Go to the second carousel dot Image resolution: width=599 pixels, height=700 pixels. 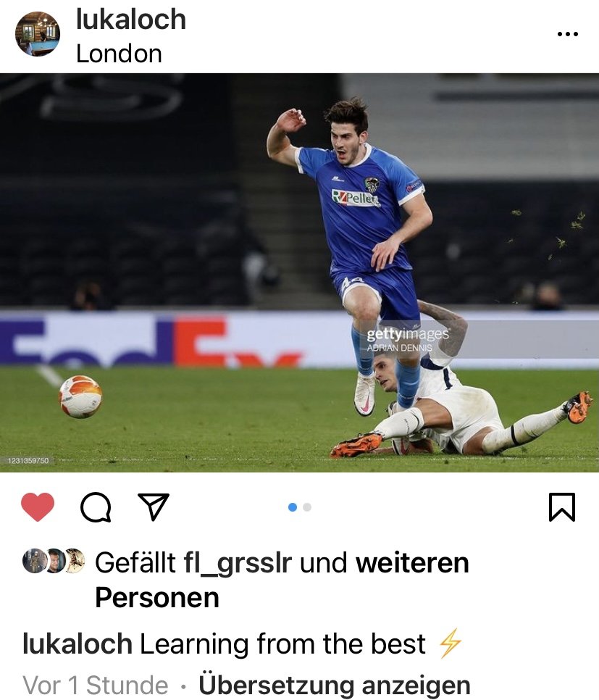click(x=307, y=507)
